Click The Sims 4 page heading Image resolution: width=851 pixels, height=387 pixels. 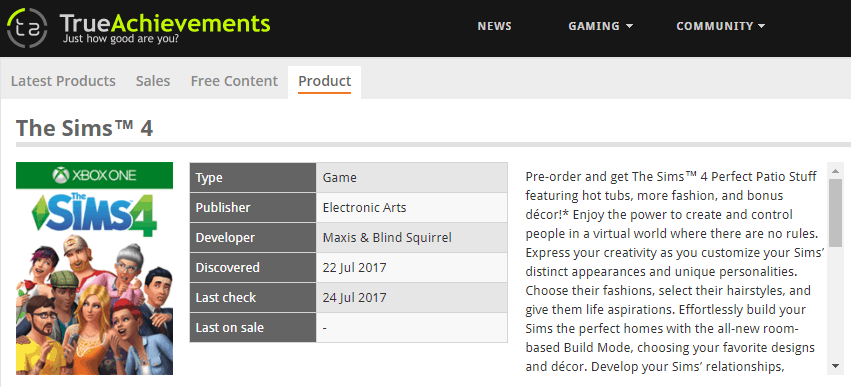(85, 128)
